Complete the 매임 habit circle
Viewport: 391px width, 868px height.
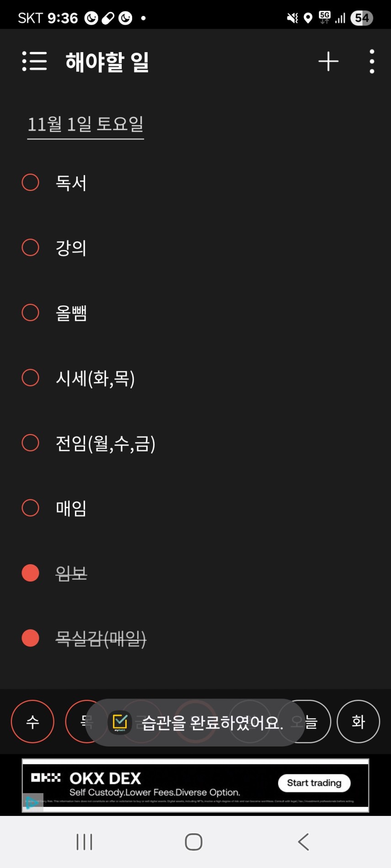[31, 508]
